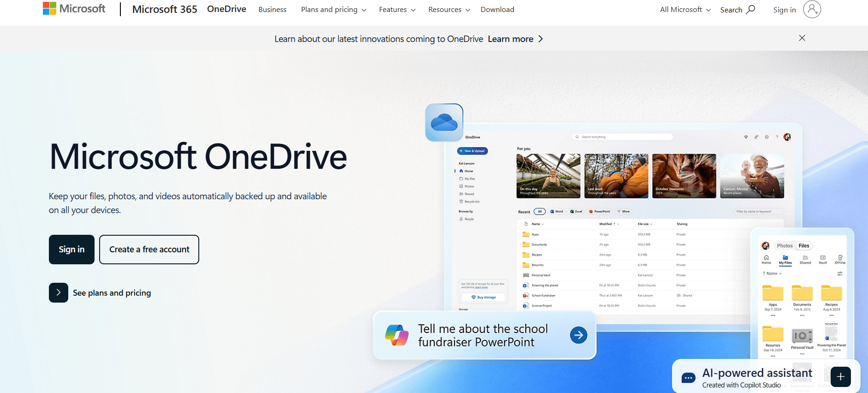Viewport: 868px width, 393px height.
Task: Switch to the Photos tab in mobile preview
Action: click(x=785, y=246)
